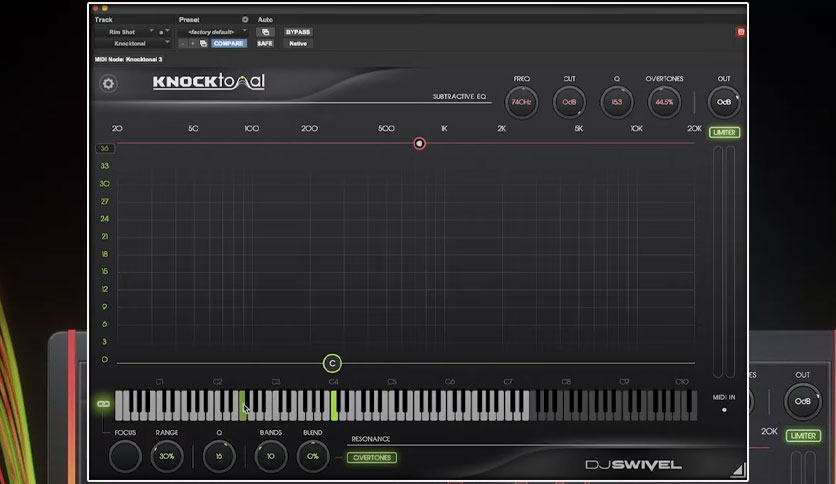Toggle the COMPARE button
This screenshot has width=836, height=484.
(229, 44)
